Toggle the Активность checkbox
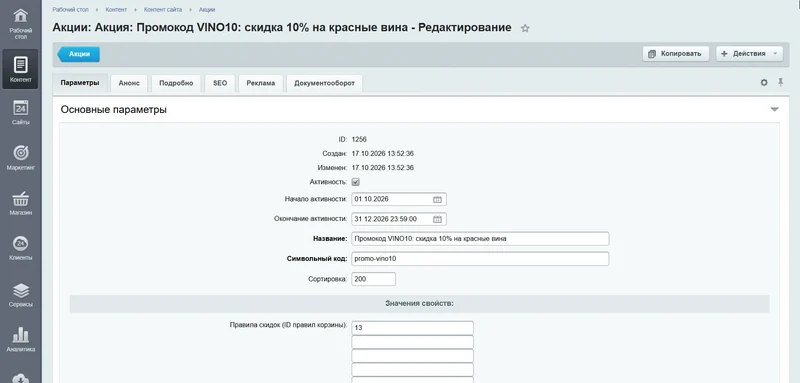 (x=356, y=182)
